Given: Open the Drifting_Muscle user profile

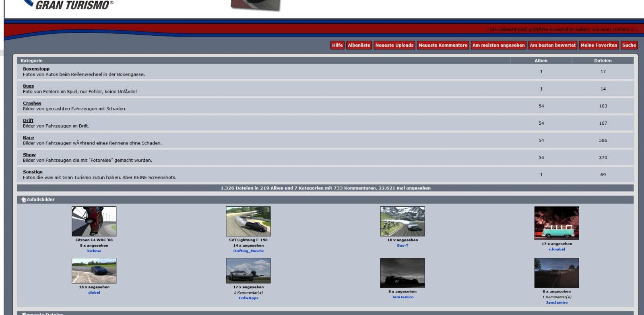Looking at the screenshot, I should (248, 251).
